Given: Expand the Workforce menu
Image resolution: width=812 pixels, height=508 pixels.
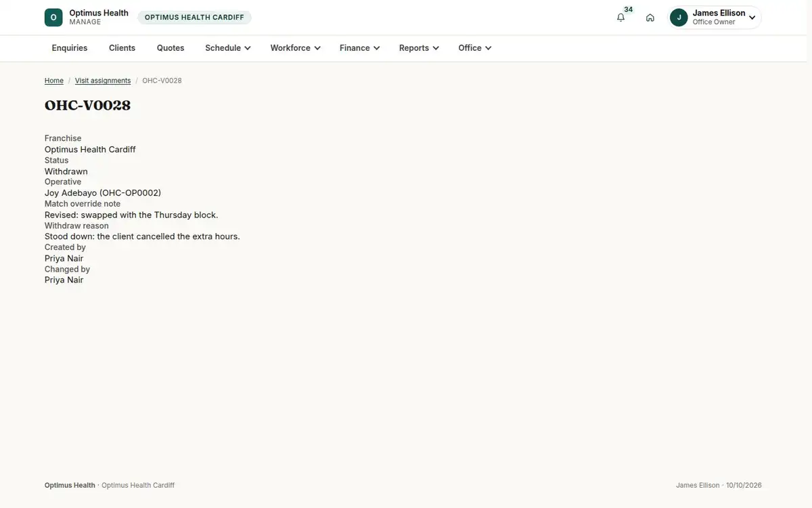Looking at the screenshot, I should (295, 48).
